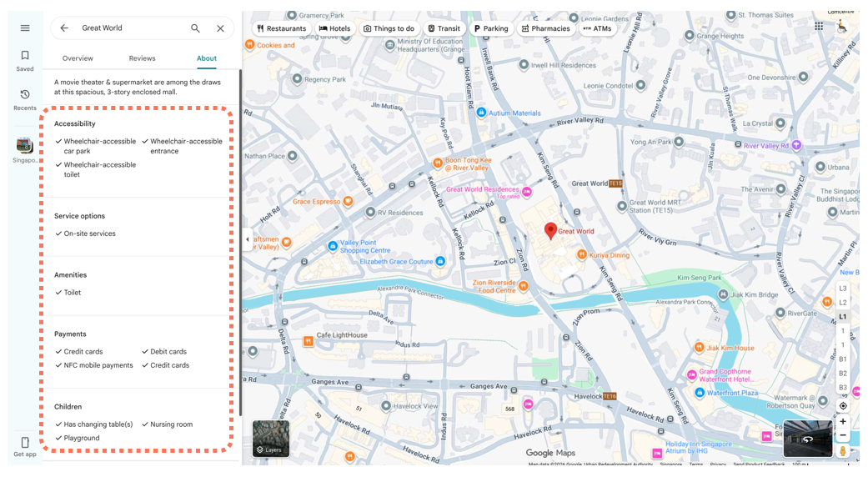Show Transit options chip
The height and width of the screenshot is (477, 868).
pos(444,28)
